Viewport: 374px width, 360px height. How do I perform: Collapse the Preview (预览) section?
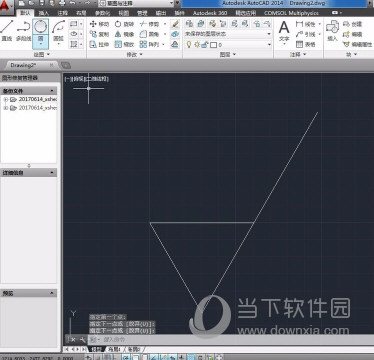click(x=52, y=293)
